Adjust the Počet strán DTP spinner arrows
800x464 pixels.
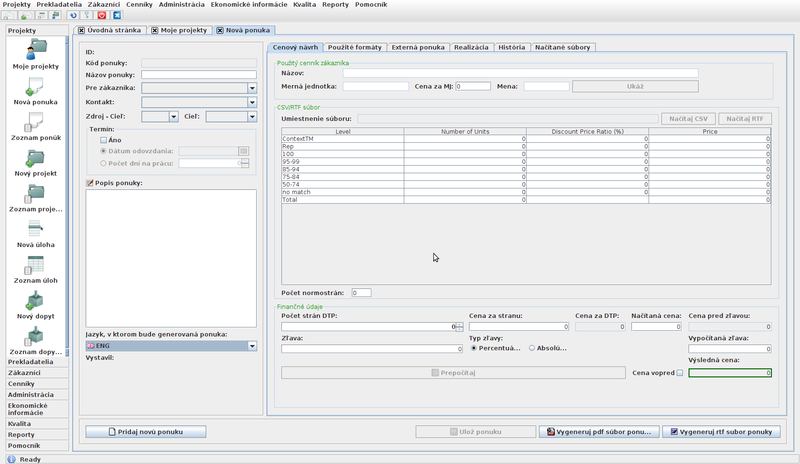(460, 327)
